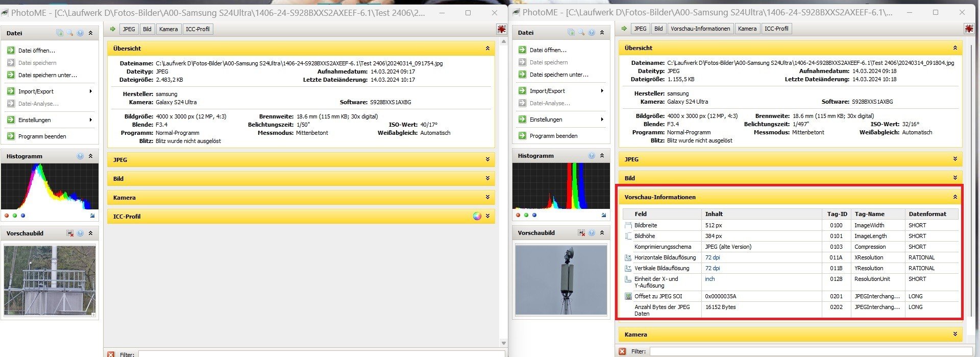Click the copy icon in right window's Datei panel

click(571, 33)
